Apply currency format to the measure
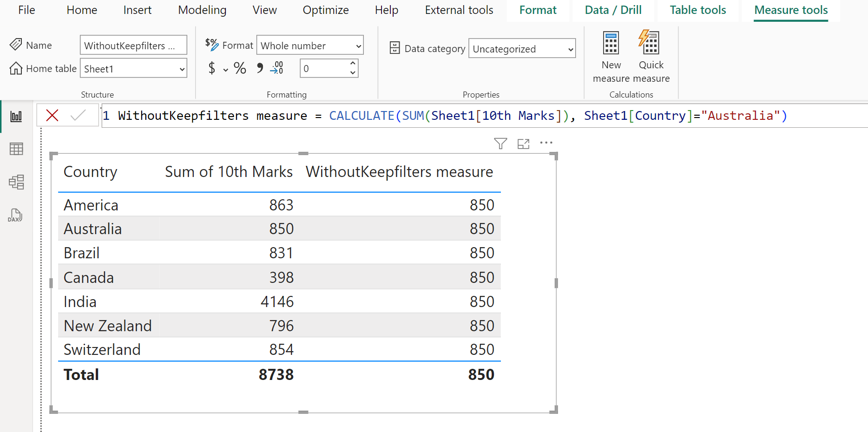The width and height of the screenshot is (868, 432). pos(213,68)
